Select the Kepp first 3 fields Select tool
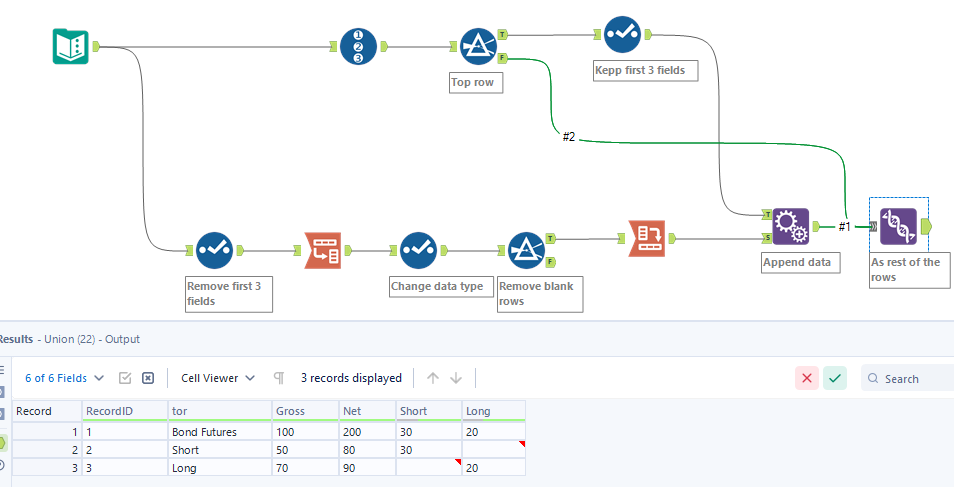The image size is (954, 487). tap(622, 35)
